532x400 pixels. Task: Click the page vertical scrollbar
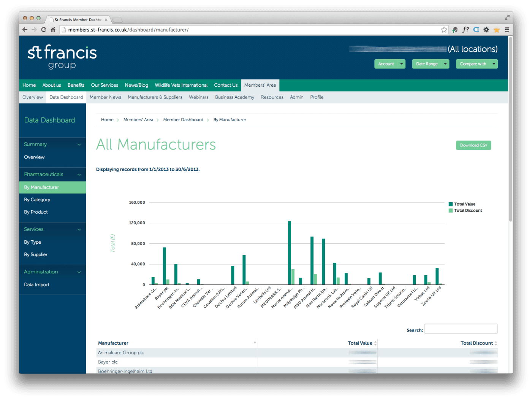pyautogui.click(x=510, y=129)
